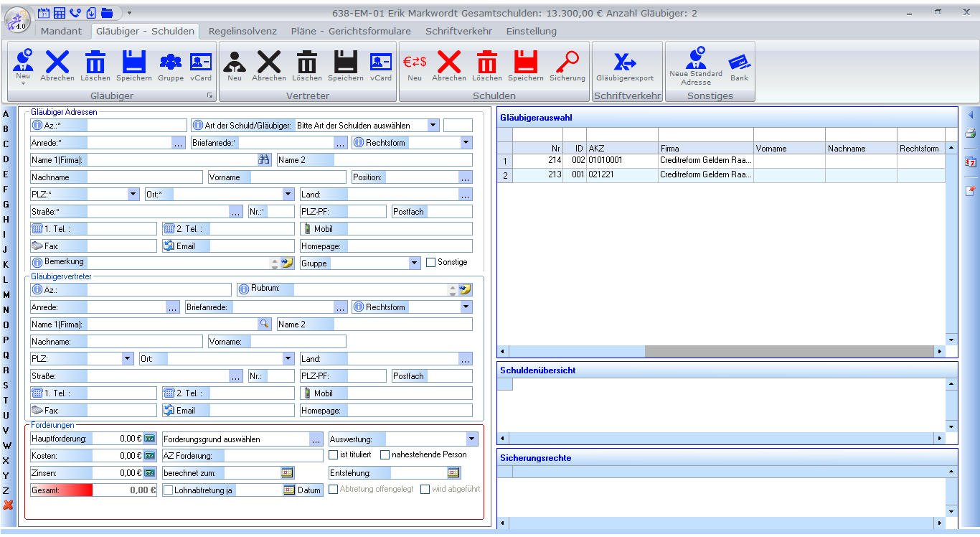The height and width of the screenshot is (537, 980).
Task: Click letter M in alphabet index
Action: (6, 294)
